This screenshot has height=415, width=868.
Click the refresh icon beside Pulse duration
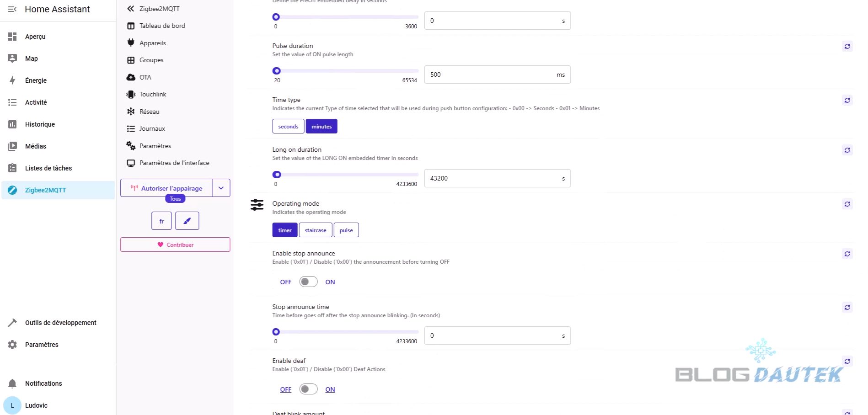847,47
